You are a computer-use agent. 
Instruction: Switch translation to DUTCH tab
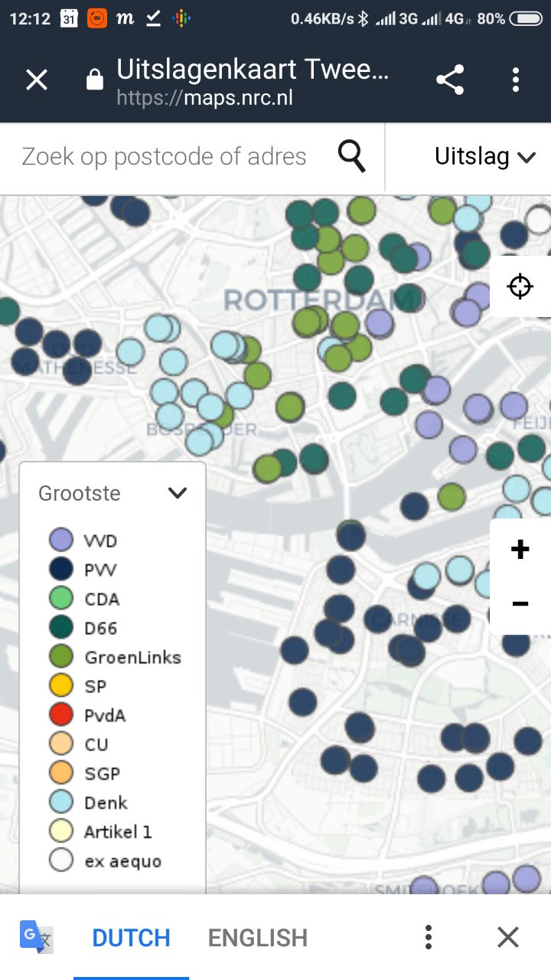coord(131,938)
